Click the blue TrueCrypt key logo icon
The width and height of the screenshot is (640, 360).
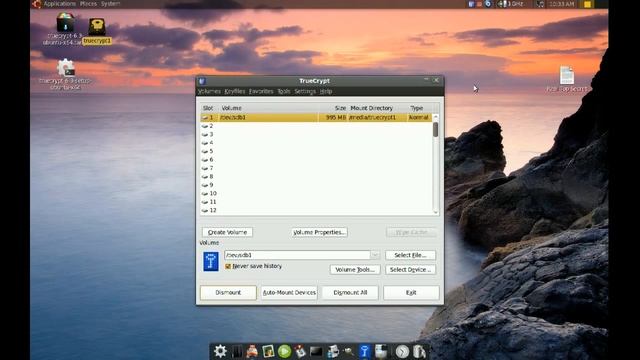(x=211, y=262)
